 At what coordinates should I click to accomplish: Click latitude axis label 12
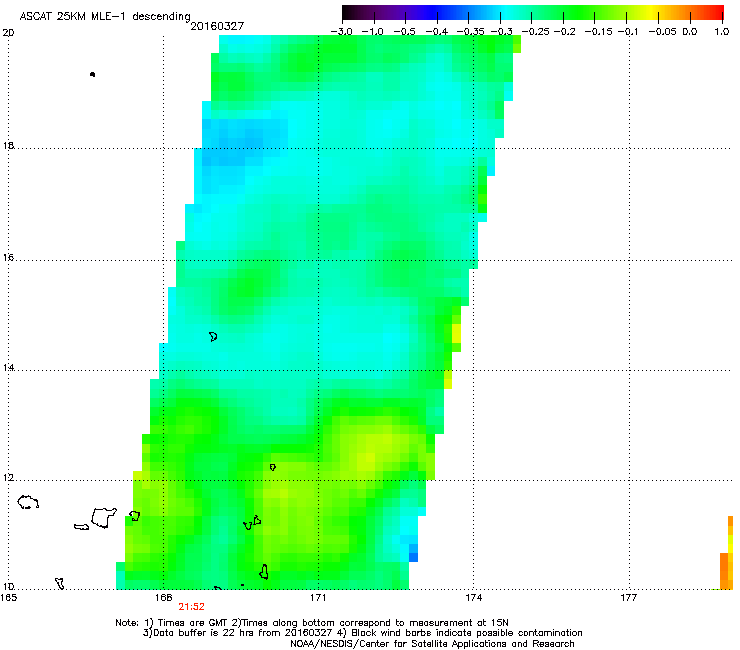[x=8, y=478]
